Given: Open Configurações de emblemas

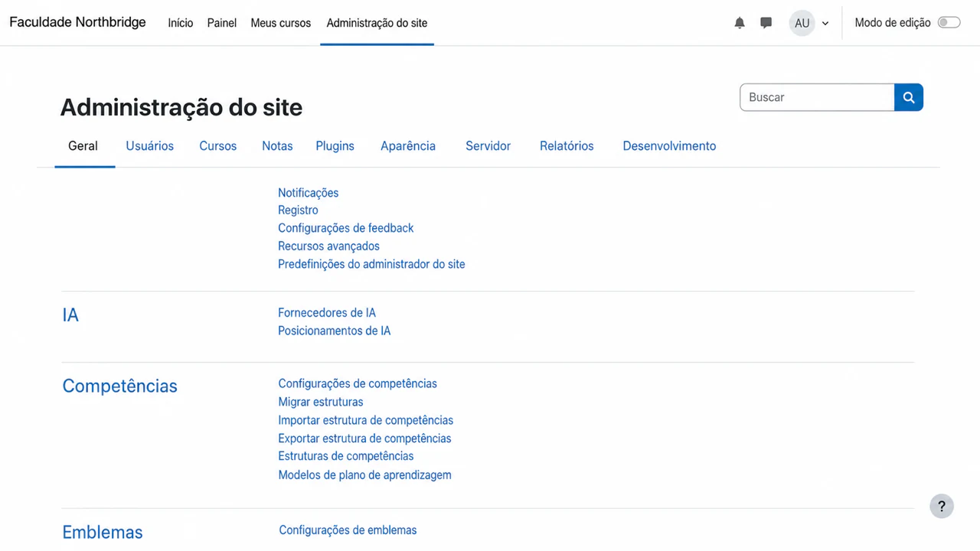Looking at the screenshot, I should click(348, 530).
